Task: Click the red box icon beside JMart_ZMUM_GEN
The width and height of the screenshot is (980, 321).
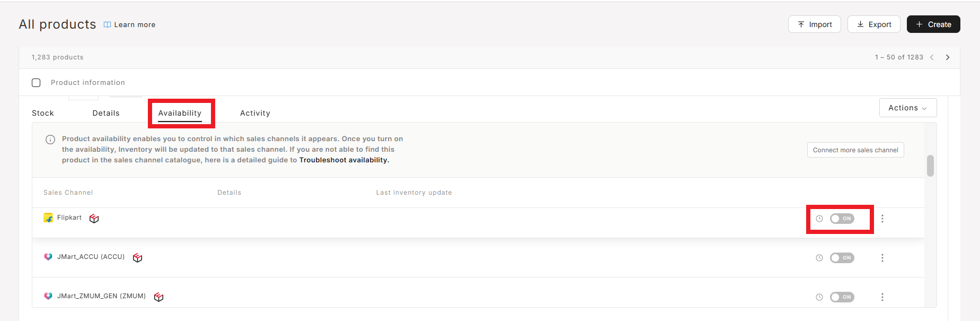Action: [158, 297]
